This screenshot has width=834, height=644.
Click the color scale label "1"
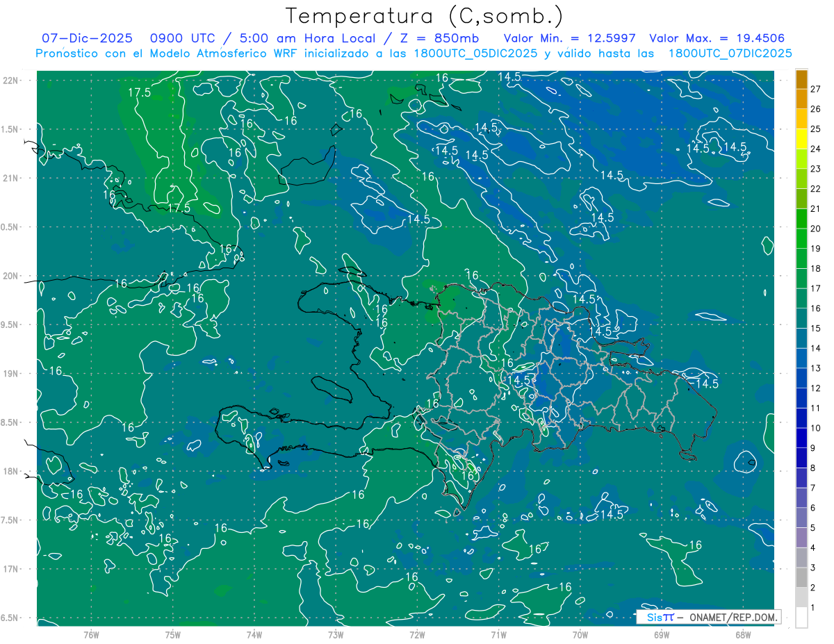(x=813, y=608)
